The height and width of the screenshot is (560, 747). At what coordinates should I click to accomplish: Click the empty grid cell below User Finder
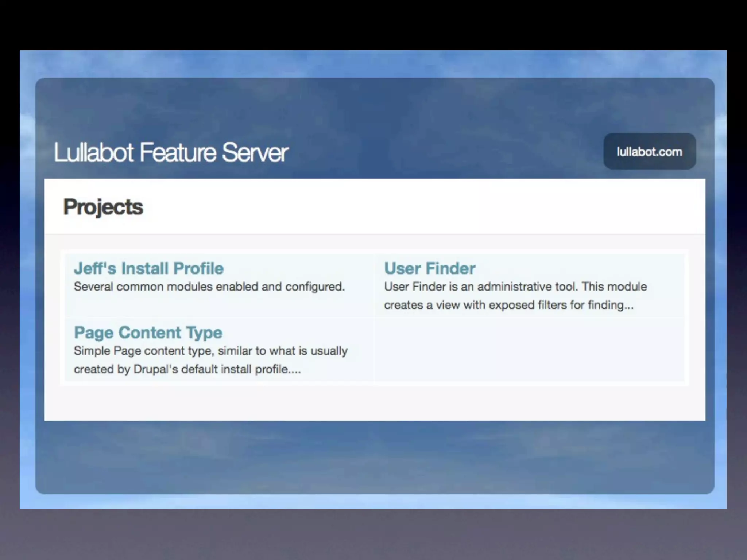coord(529,350)
